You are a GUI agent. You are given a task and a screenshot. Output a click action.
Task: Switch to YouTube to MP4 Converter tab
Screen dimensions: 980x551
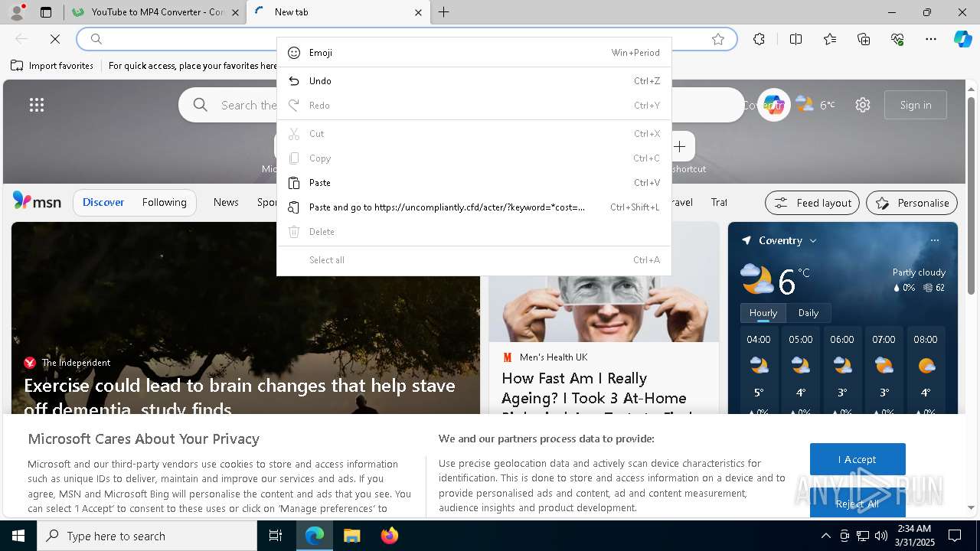click(155, 12)
